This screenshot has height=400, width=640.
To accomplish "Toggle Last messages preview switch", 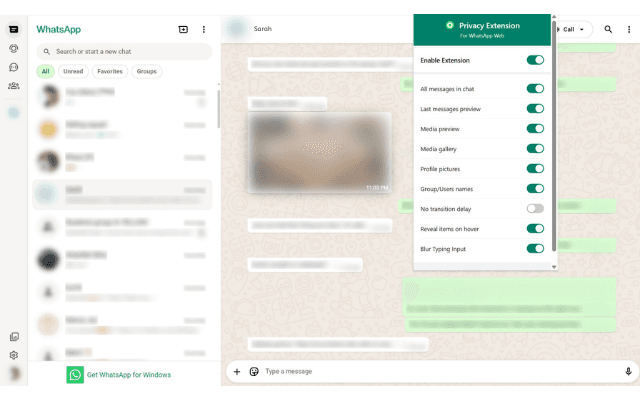I will tap(535, 109).
